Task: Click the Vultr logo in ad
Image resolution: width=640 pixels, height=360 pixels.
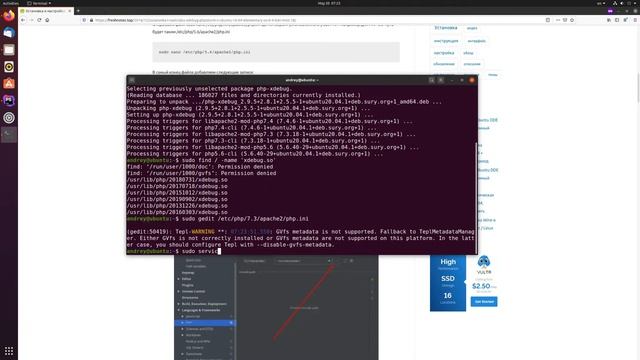Action: [484, 265]
